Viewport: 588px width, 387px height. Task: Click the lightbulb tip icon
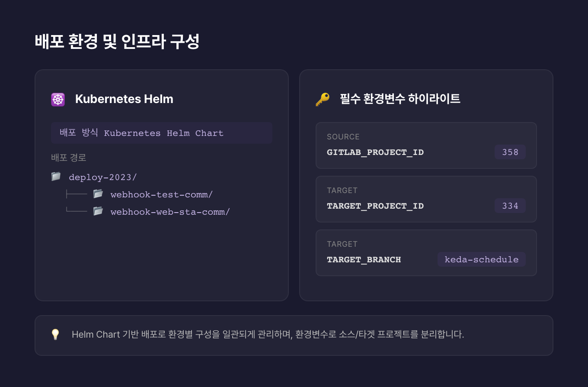(55, 334)
